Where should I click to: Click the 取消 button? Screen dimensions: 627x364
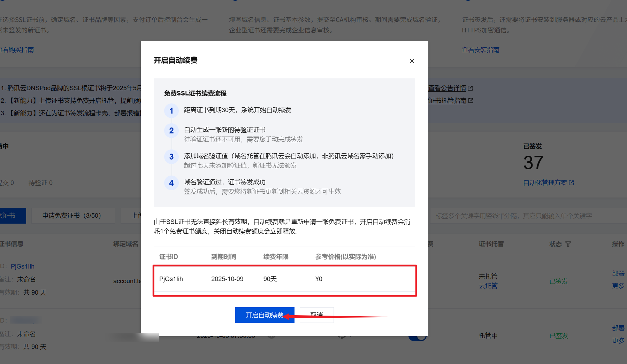point(316,315)
